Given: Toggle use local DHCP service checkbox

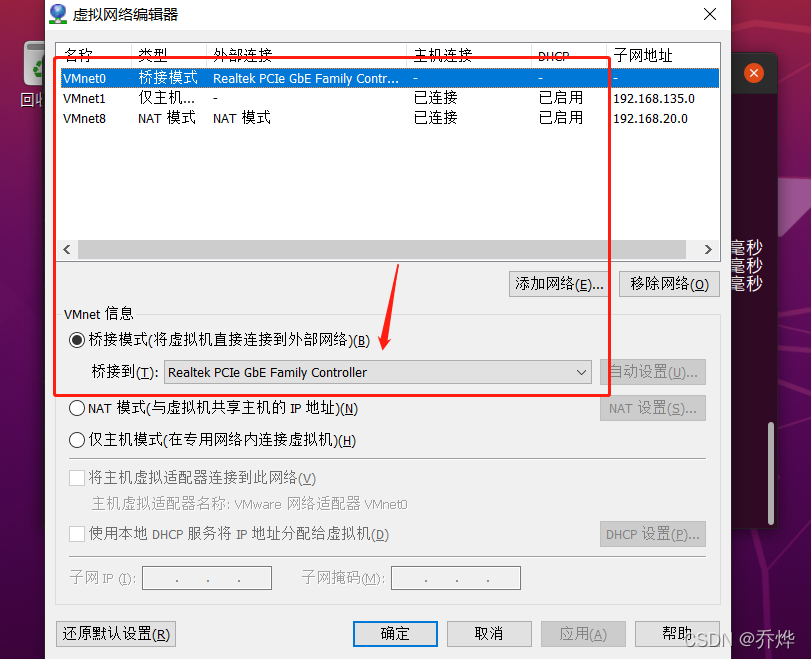Looking at the screenshot, I should coord(77,534).
